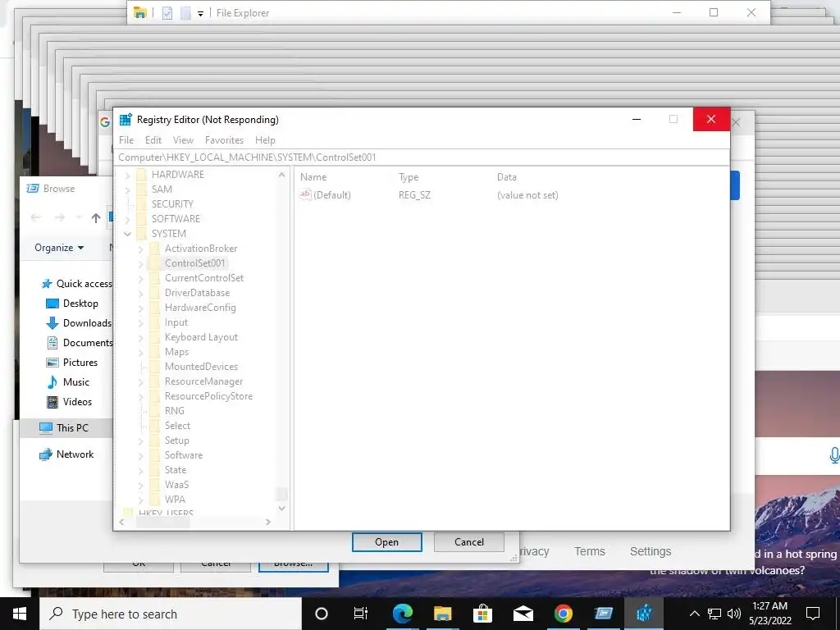The width and height of the screenshot is (840, 630).
Task: Select the ResourceManager key
Action: pyautogui.click(x=204, y=381)
